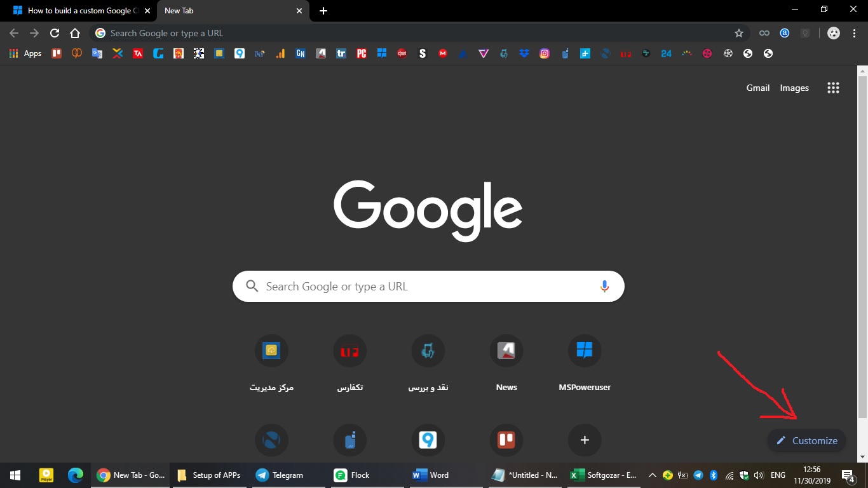Click the scrollbar down arrow on the page

click(862, 457)
